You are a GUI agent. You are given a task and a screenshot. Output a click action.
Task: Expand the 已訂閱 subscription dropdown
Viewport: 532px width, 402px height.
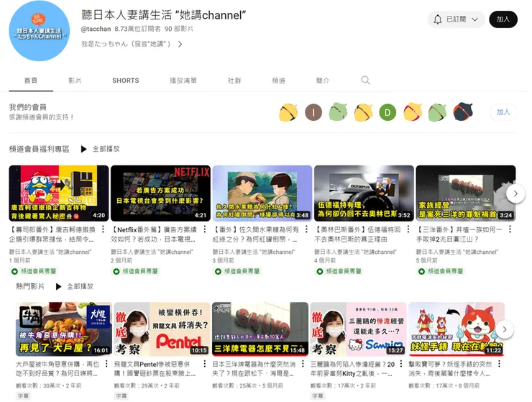(475, 19)
